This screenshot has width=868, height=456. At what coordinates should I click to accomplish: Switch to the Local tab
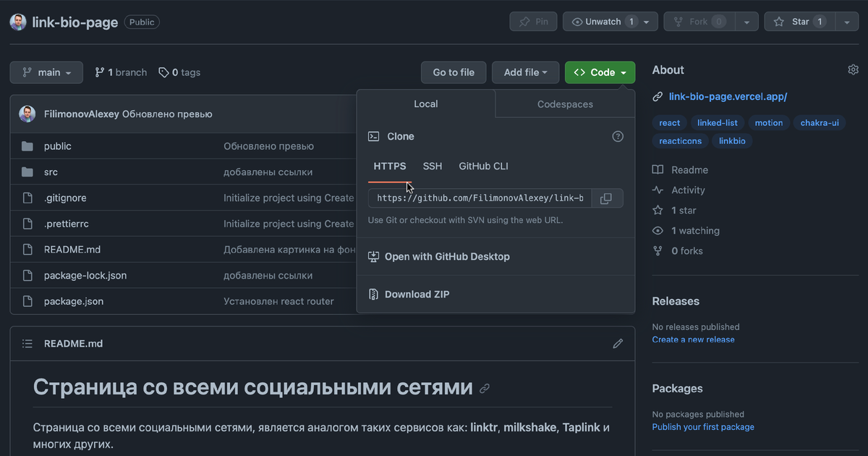click(426, 104)
